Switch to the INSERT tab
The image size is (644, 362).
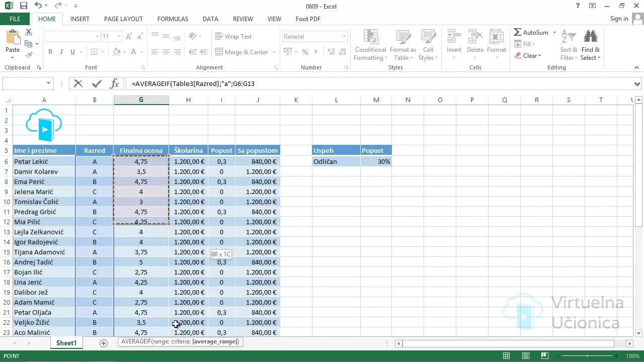80,19
